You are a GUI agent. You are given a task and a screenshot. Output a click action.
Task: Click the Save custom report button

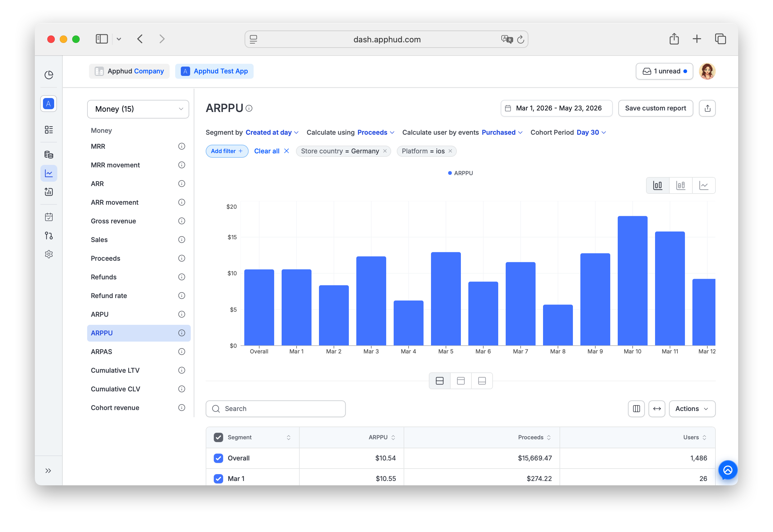coord(655,108)
